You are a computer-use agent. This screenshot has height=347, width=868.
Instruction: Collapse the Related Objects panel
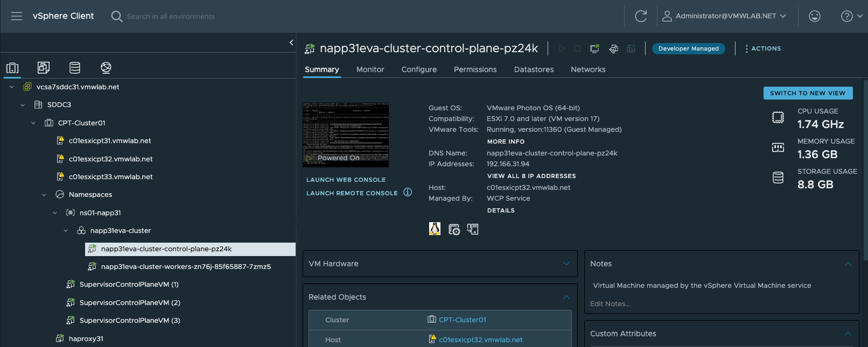(566, 297)
